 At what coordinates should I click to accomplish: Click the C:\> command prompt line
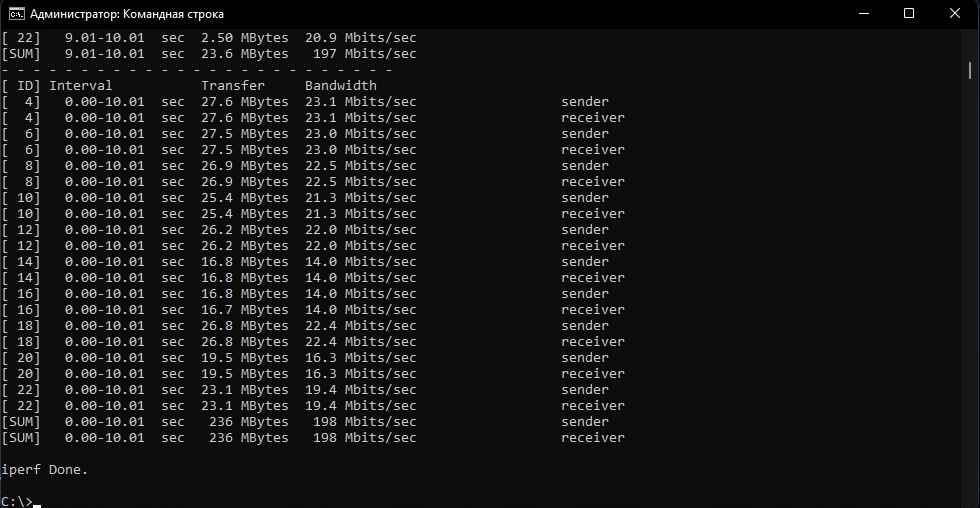20,501
